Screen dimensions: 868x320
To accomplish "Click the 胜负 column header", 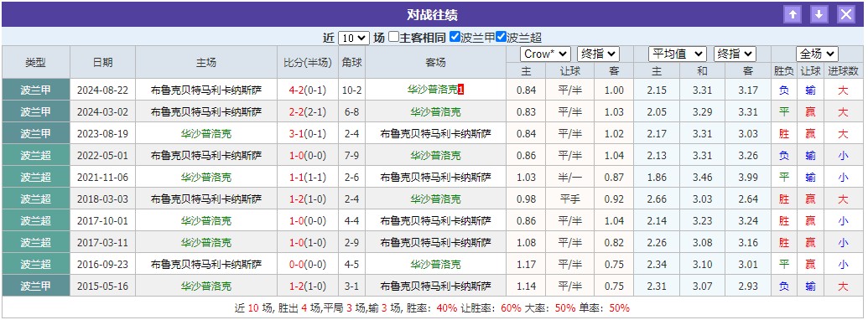I will point(784,70).
